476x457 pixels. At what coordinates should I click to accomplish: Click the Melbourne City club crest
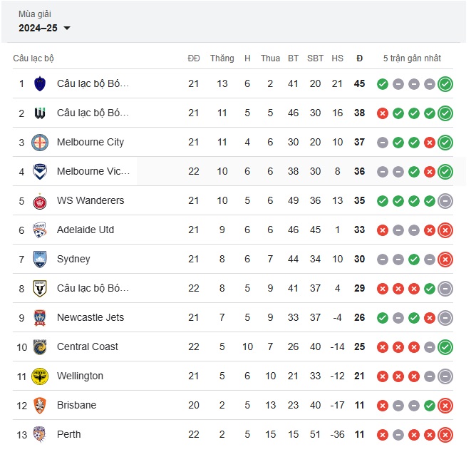pyautogui.click(x=40, y=143)
